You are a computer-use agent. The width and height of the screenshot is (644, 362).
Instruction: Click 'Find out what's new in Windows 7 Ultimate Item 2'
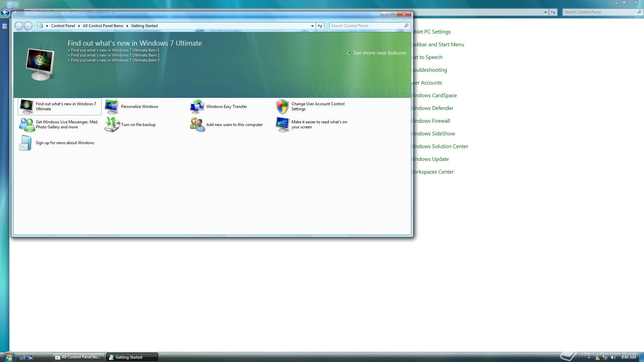tap(115, 55)
